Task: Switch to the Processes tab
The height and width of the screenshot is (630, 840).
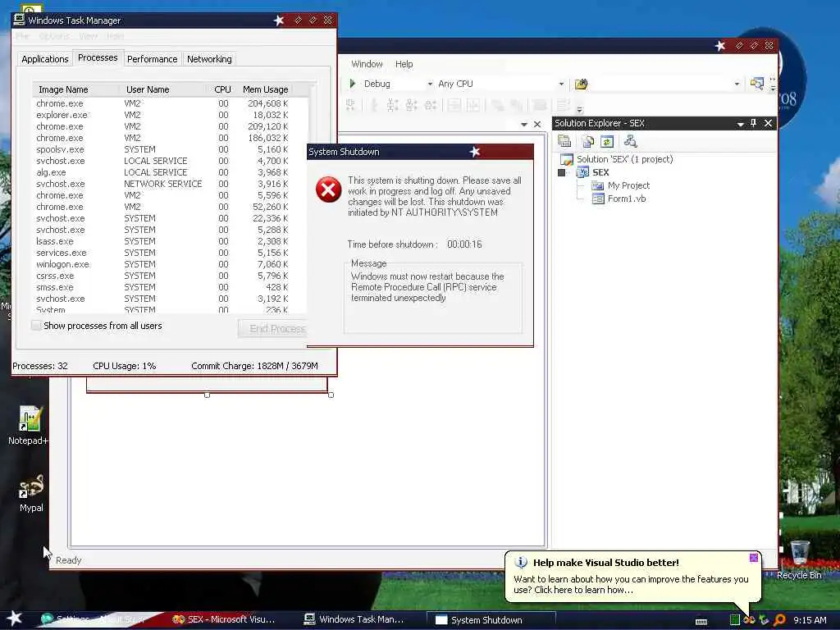Action: (98, 57)
